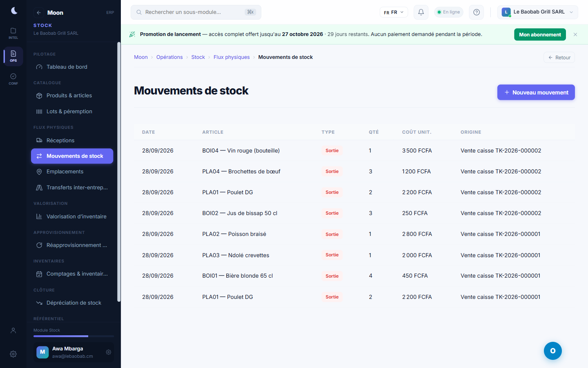This screenshot has width=588, height=368.
Task: Toggle the En ligne status indicator
Action: pyautogui.click(x=448, y=12)
